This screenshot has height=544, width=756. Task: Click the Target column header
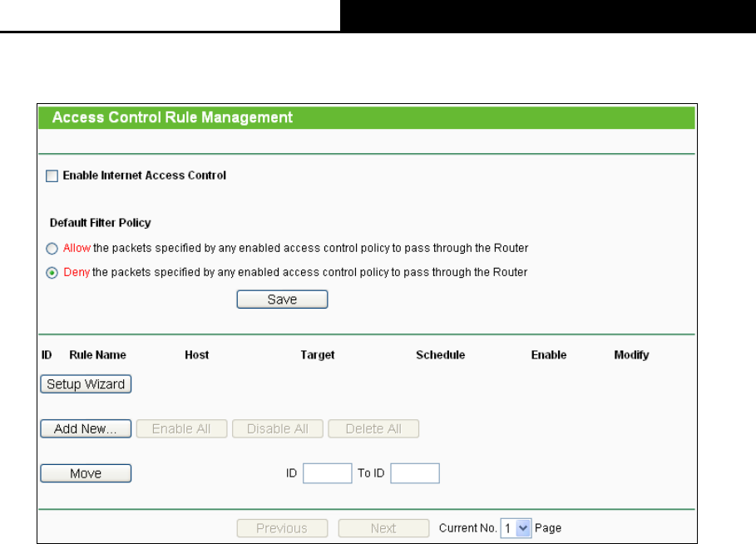[x=317, y=355]
